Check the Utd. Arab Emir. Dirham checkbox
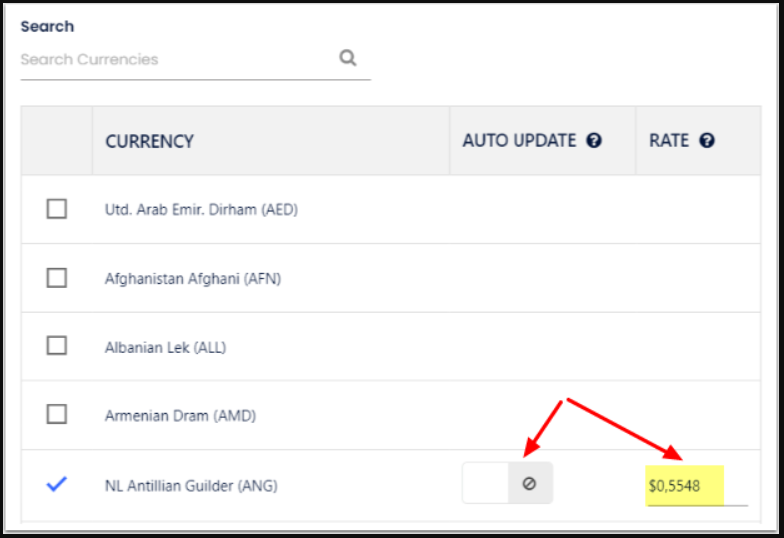784x538 pixels. click(57, 209)
